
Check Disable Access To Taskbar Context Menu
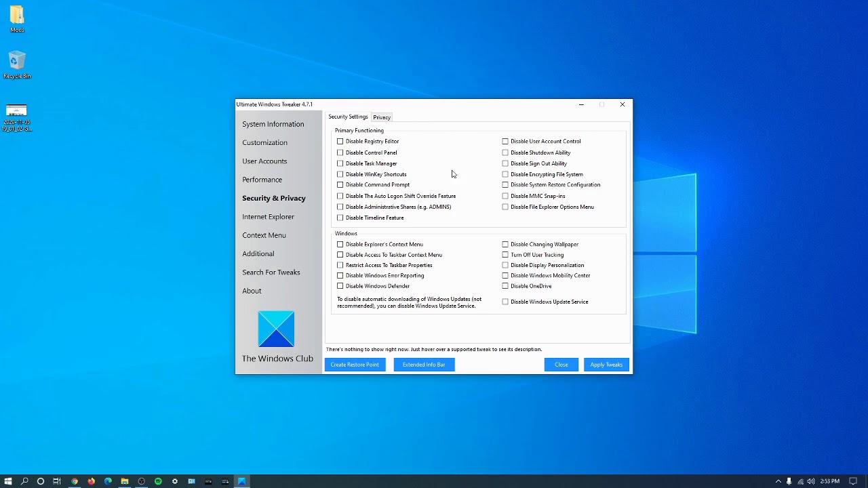pos(340,255)
